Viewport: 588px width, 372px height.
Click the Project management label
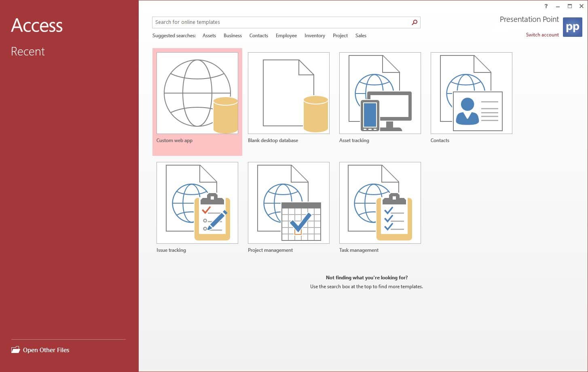270,250
